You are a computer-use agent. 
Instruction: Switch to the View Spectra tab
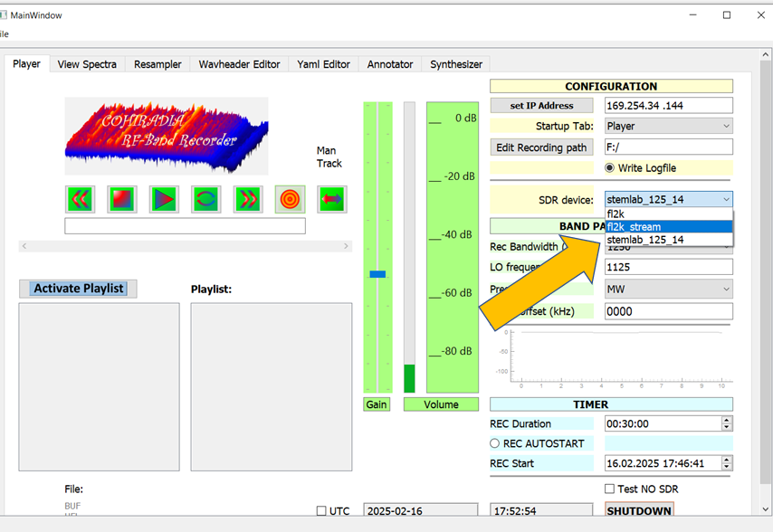point(87,64)
